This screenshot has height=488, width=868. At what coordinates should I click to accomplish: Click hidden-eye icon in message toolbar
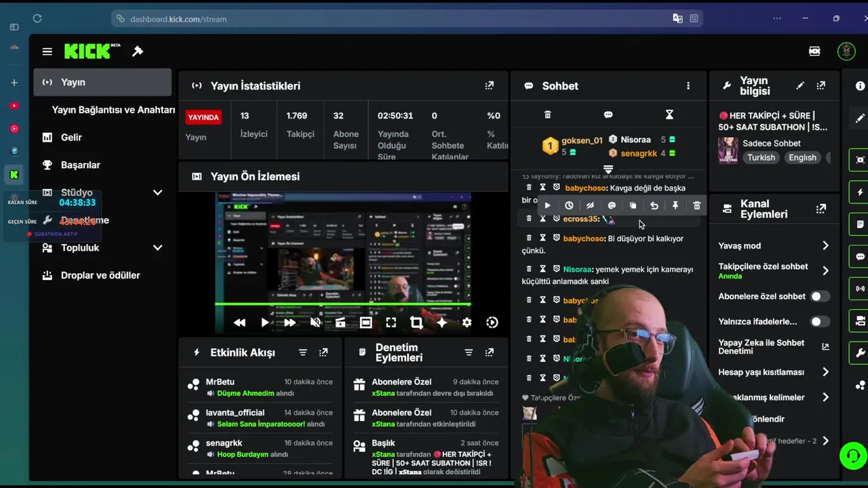click(x=590, y=205)
